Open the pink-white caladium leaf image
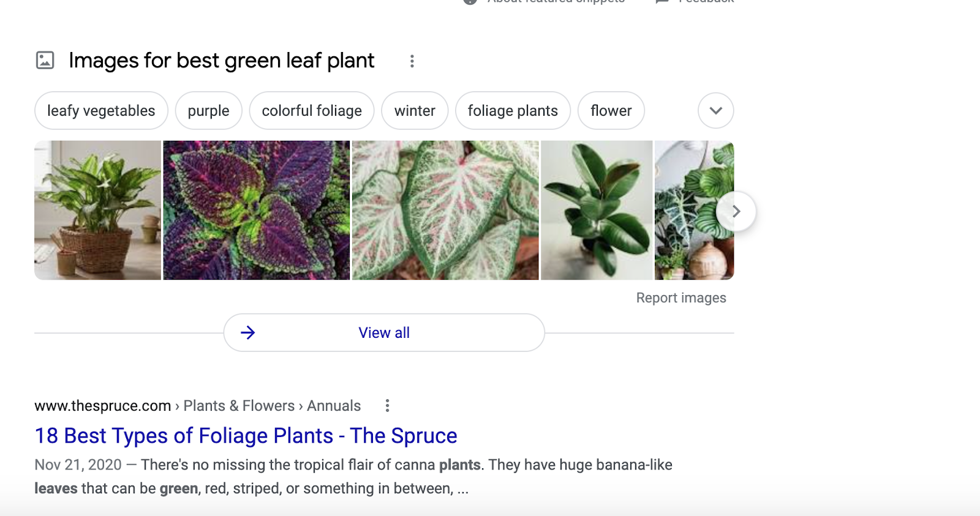980x516 pixels. (445, 211)
